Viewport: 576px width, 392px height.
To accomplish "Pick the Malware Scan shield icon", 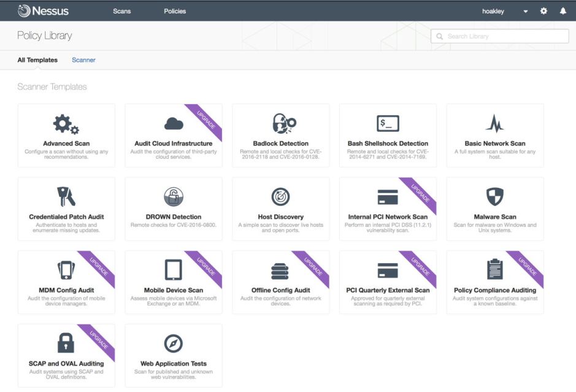I will pos(494,197).
